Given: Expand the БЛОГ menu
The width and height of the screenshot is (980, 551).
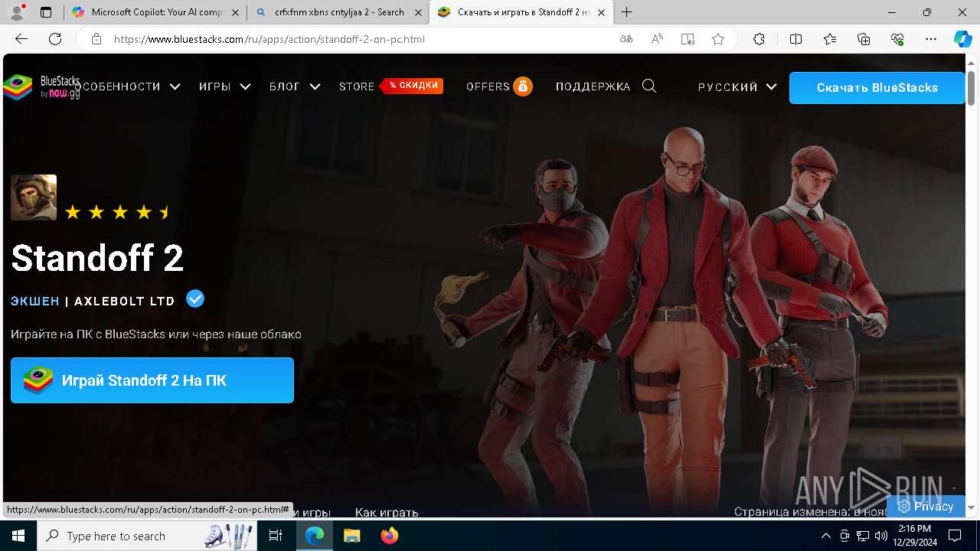Looking at the screenshot, I should [295, 87].
